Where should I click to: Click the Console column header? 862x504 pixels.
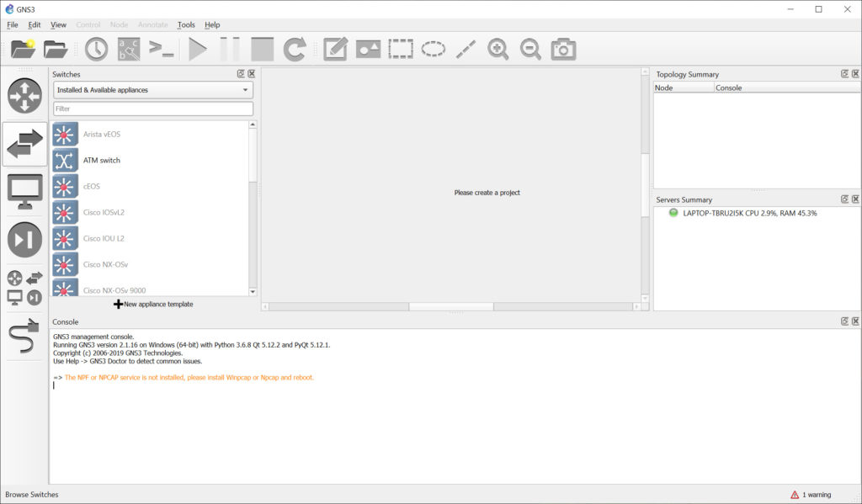click(x=787, y=88)
